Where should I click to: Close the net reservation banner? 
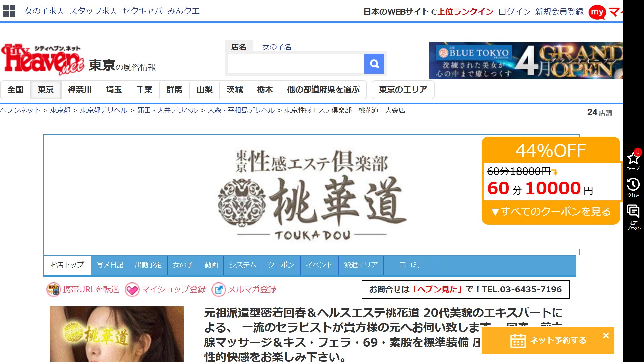606,336
